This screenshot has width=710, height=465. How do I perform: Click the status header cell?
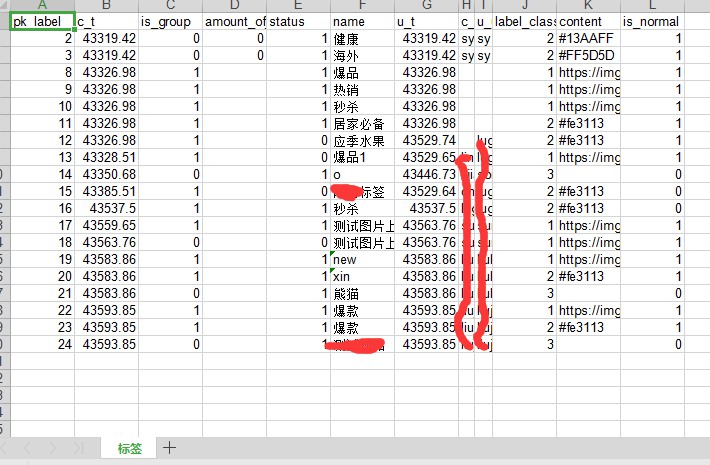click(298, 22)
